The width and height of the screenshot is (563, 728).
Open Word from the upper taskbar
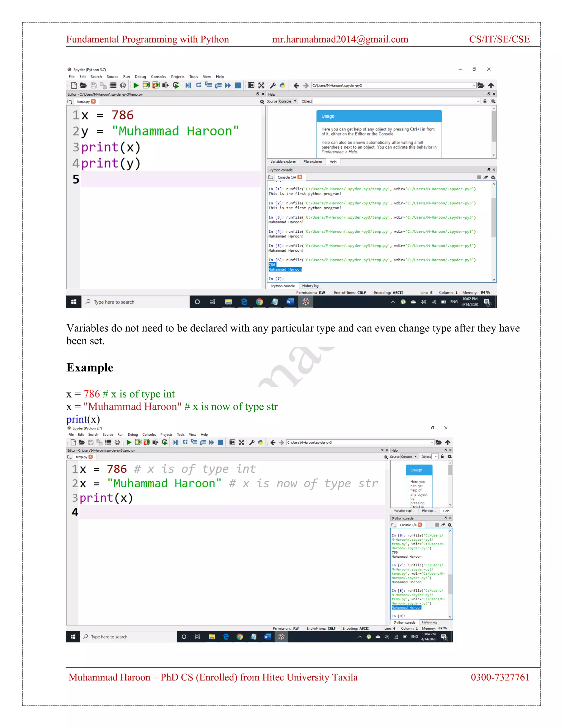tap(290, 302)
